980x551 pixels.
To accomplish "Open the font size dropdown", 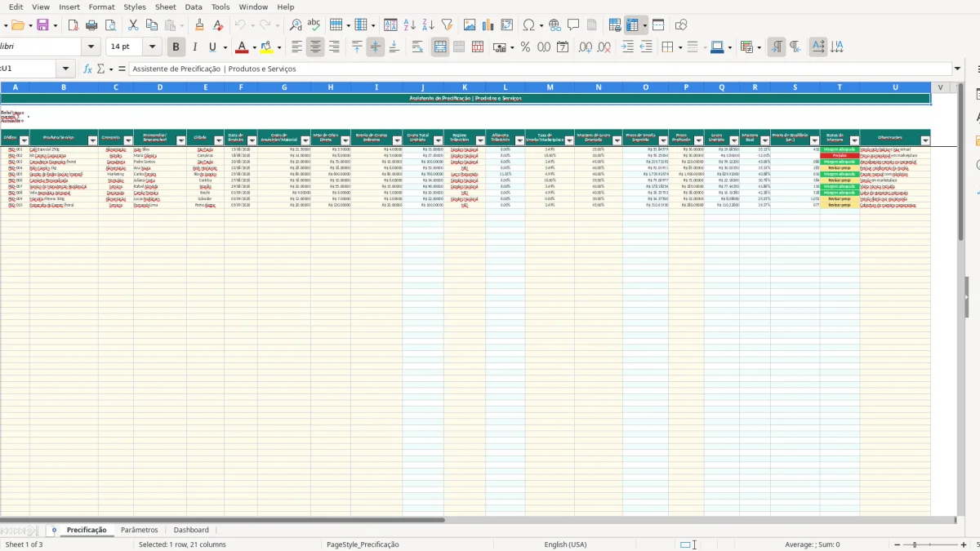I will [x=153, y=47].
